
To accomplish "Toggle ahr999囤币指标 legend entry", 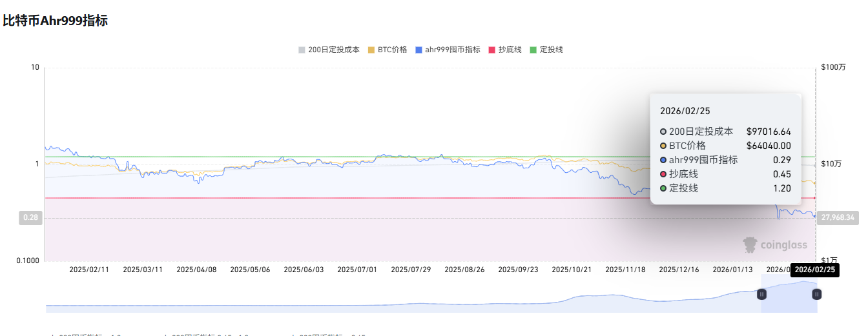I will point(448,50).
